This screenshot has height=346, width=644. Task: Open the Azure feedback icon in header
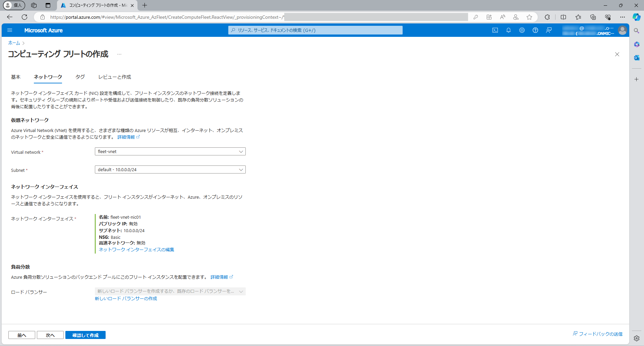[x=549, y=30]
